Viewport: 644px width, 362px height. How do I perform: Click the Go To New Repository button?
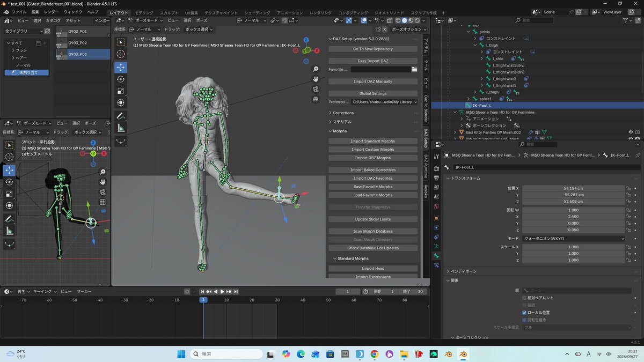pos(373,49)
